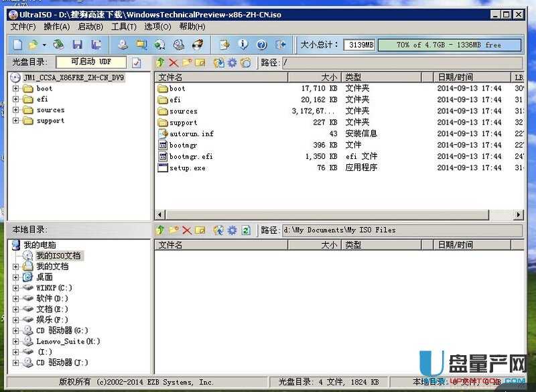This screenshot has height=392, width=536.
Task: Click the blue Info icon in toolbar
Action: 243,45
